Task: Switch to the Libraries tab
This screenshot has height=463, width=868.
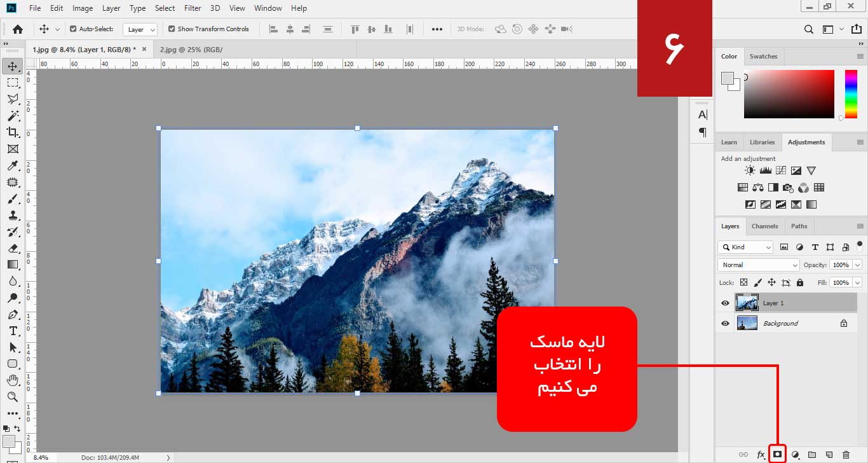Action: point(762,142)
